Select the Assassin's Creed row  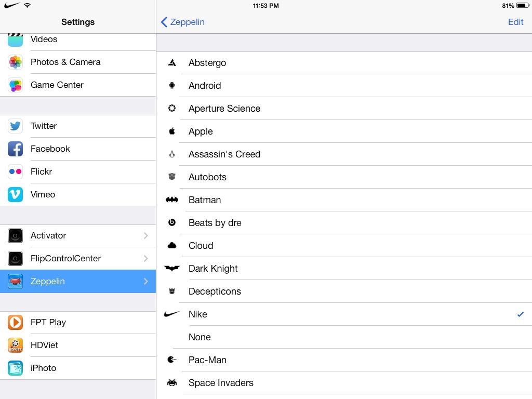[x=344, y=154]
